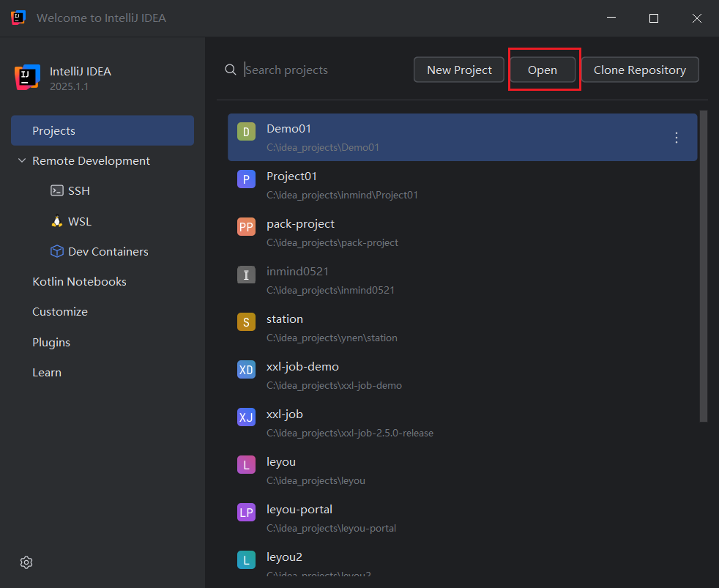Viewport: 719px width, 588px height.
Task: Click the New Project button
Action: coord(459,70)
